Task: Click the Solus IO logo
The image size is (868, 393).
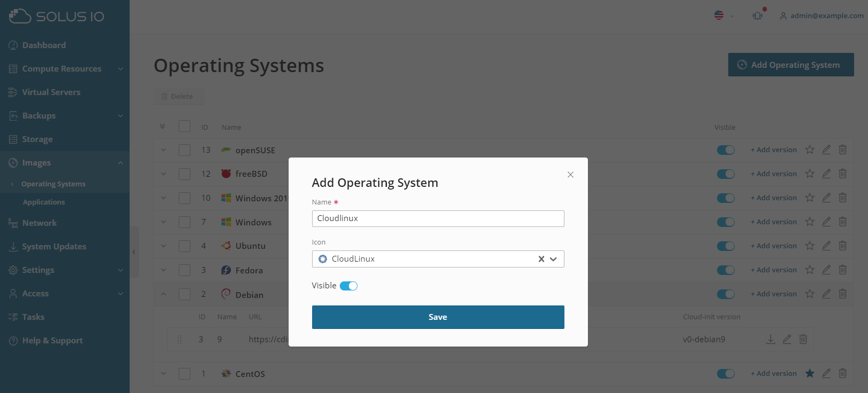Action: point(57,16)
